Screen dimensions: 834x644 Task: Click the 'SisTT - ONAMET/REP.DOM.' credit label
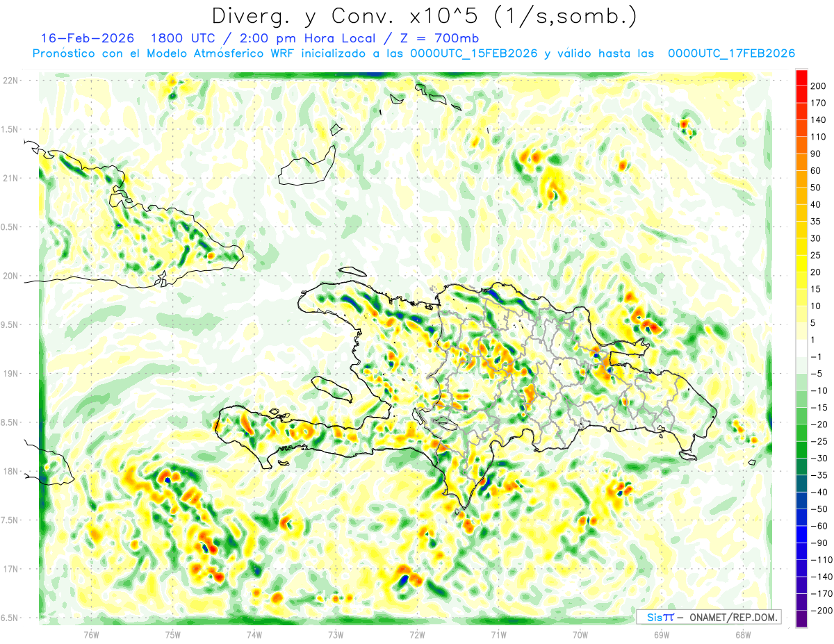point(708,617)
